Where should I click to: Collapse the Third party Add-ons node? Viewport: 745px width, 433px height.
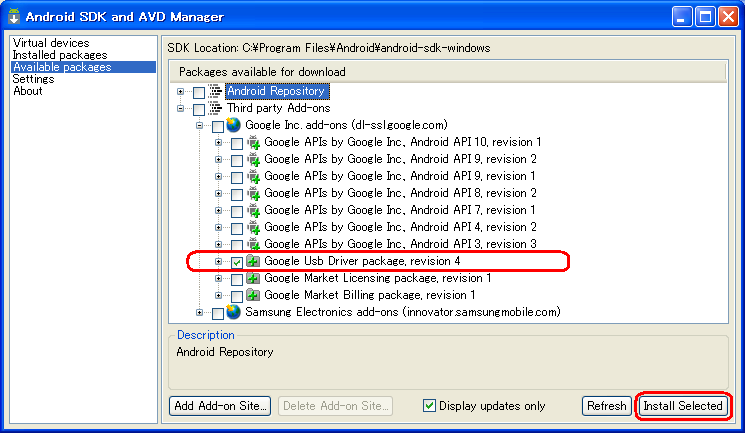[181, 109]
